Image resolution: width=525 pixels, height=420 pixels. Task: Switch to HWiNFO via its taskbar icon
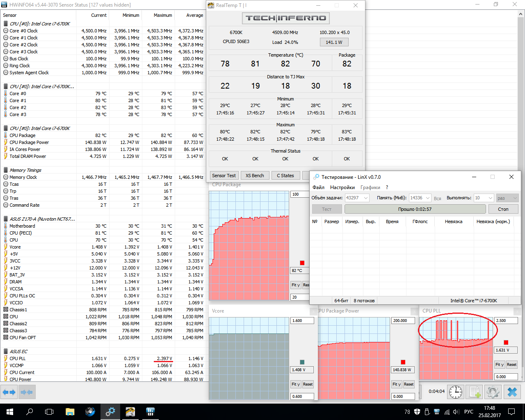pos(150,412)
